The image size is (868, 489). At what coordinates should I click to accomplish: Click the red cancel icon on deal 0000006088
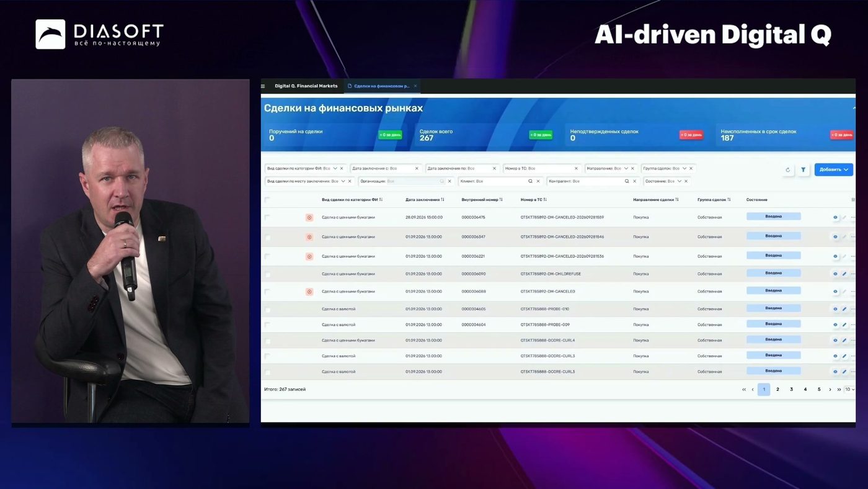(309, 292)
